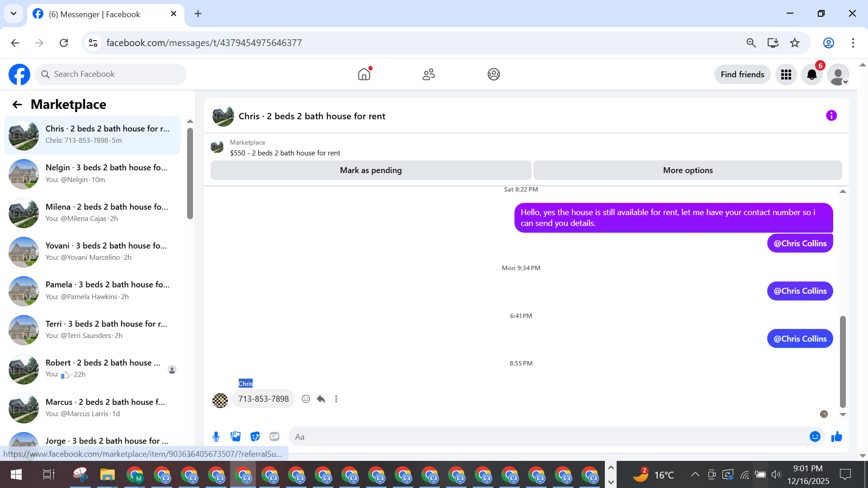Choose a GIF
The image size is (868, 488).
274,436
